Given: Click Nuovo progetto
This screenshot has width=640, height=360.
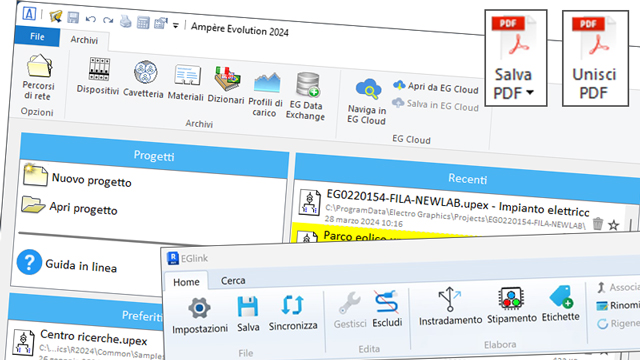Looking at the screenshot, I should click(78, 178).
